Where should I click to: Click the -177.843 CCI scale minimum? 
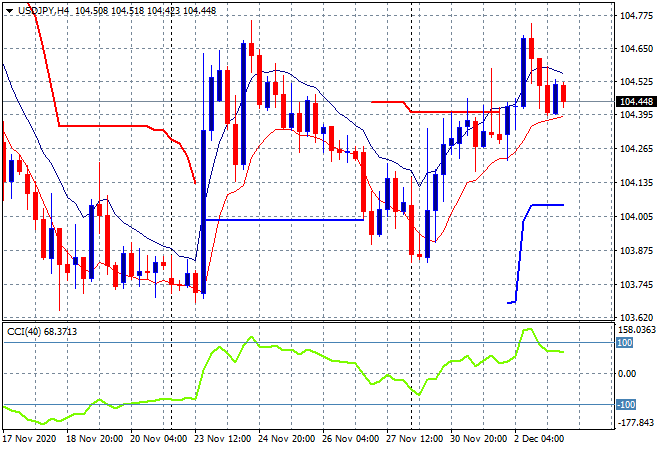click(x=636, y=423)
